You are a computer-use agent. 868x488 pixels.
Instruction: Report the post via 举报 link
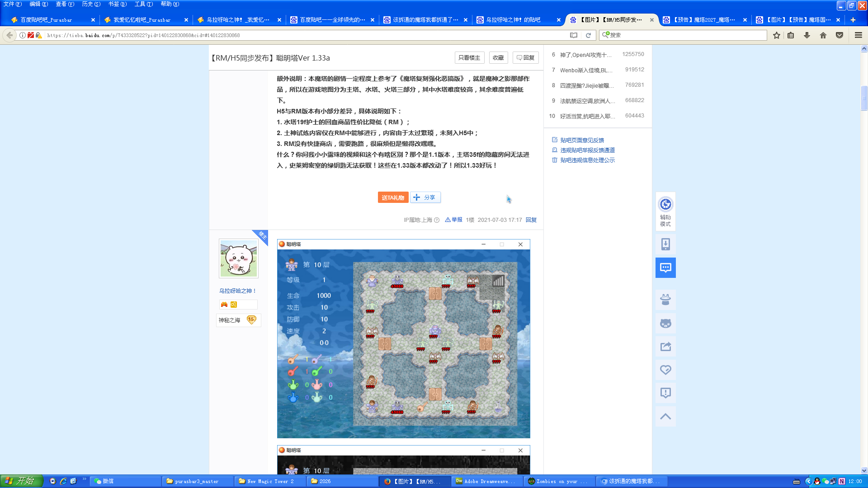pos(453,220)
